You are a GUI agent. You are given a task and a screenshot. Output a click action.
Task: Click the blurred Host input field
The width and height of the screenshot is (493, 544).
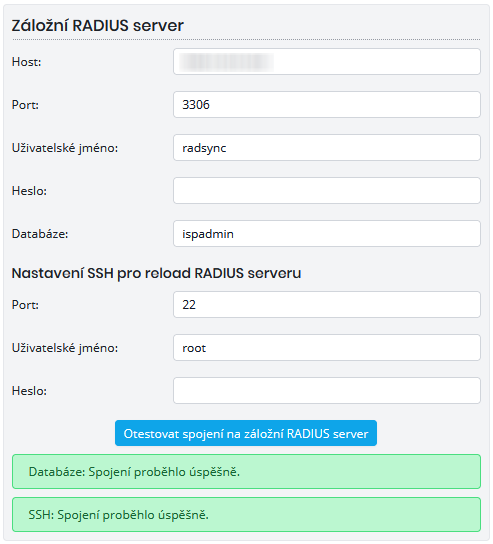[x=327, y=62]
